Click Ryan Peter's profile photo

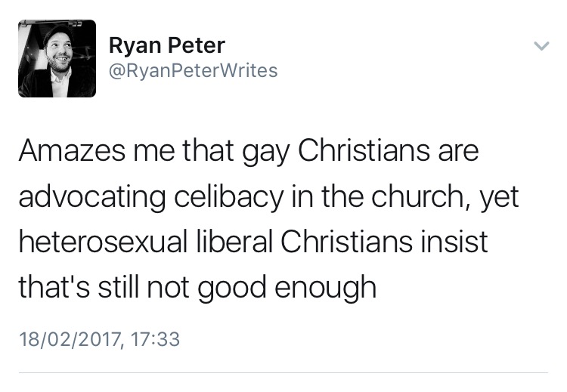57,59
